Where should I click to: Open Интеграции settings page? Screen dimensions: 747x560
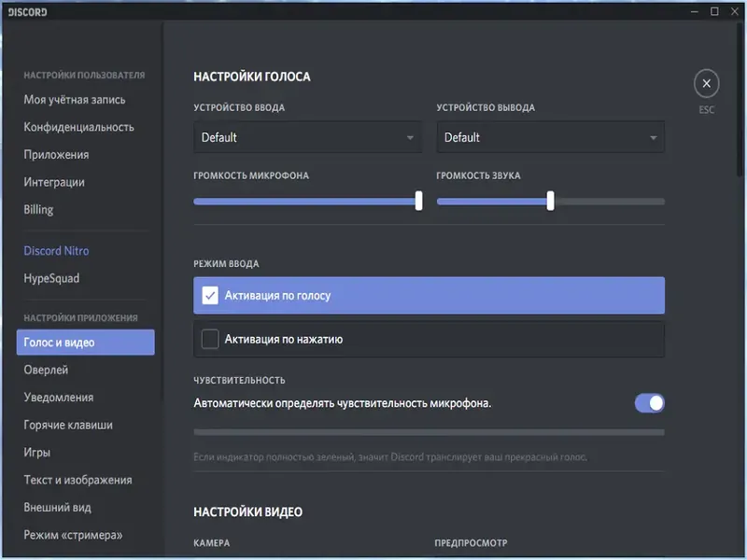point(54,182)
